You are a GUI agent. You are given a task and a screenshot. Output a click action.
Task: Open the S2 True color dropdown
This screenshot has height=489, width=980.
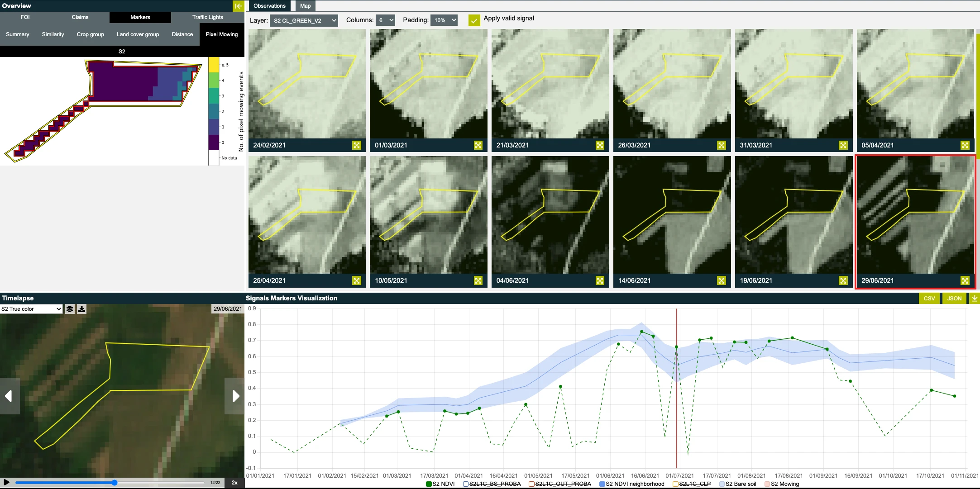[x=31, y=309]
